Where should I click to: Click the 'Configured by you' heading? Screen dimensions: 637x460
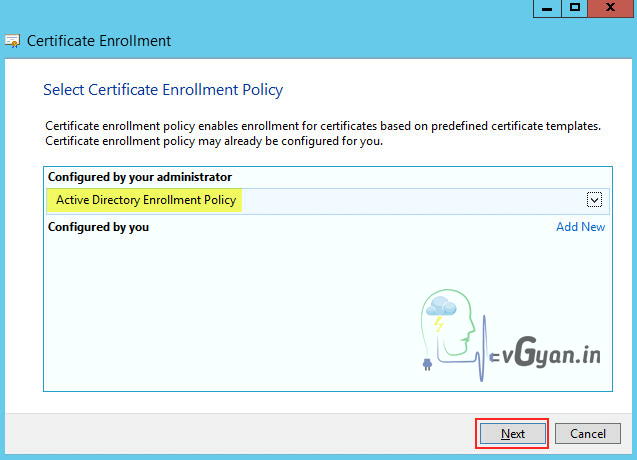(x=98, y=227)
